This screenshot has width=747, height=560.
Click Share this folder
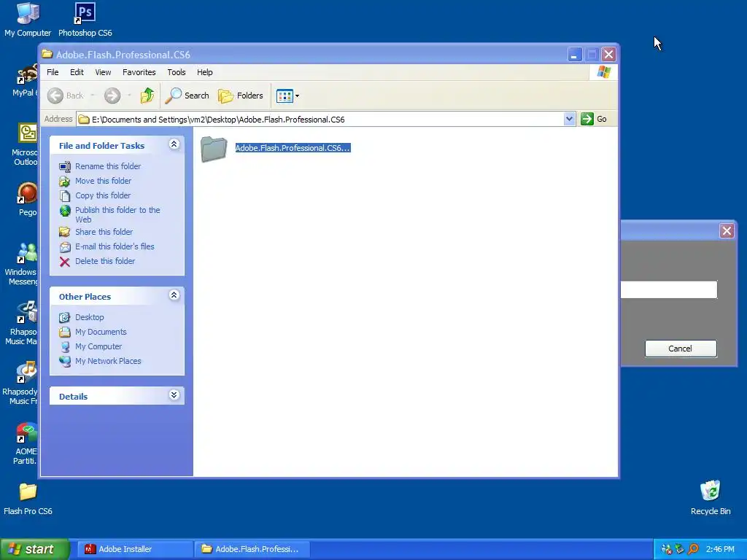tap(104, 232)
